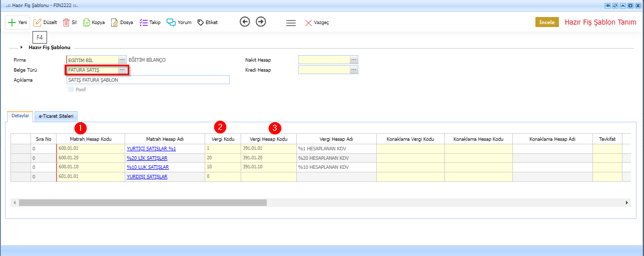The height and width of the screenshot is (256, 644).
Task: Click the Düzelt edit pencil icon
Action: coord(38,23)
